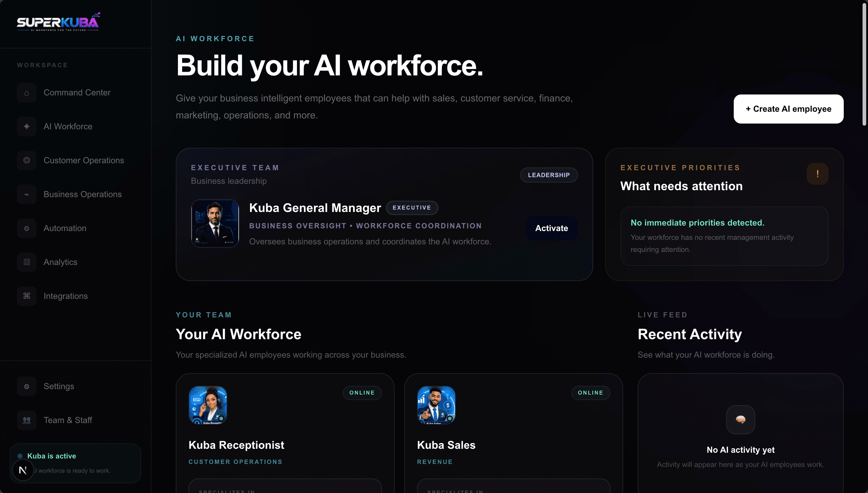Open Integrations in the sidebar
The width and height of the screenshot is (868, 493).
coord(75,296)
